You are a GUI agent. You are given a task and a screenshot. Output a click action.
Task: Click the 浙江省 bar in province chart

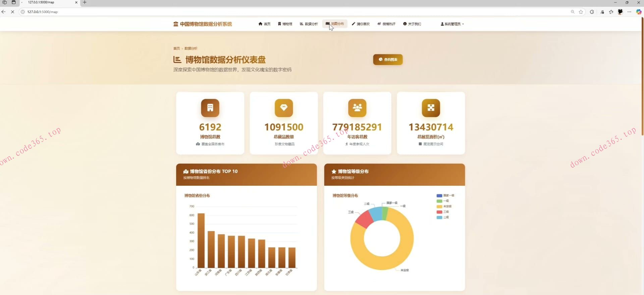(211, 249)
